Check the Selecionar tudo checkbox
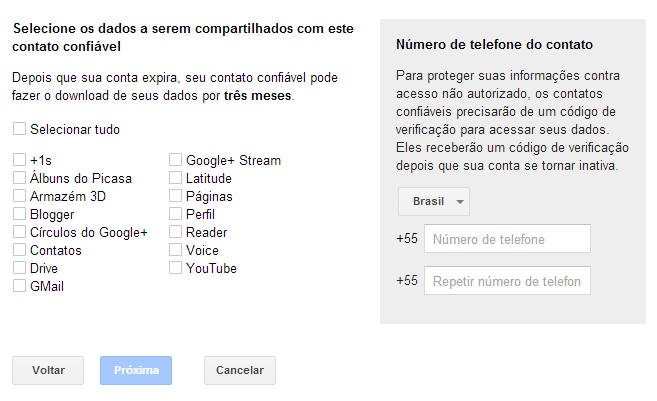The image size is (657, 401). click(20, 129)
